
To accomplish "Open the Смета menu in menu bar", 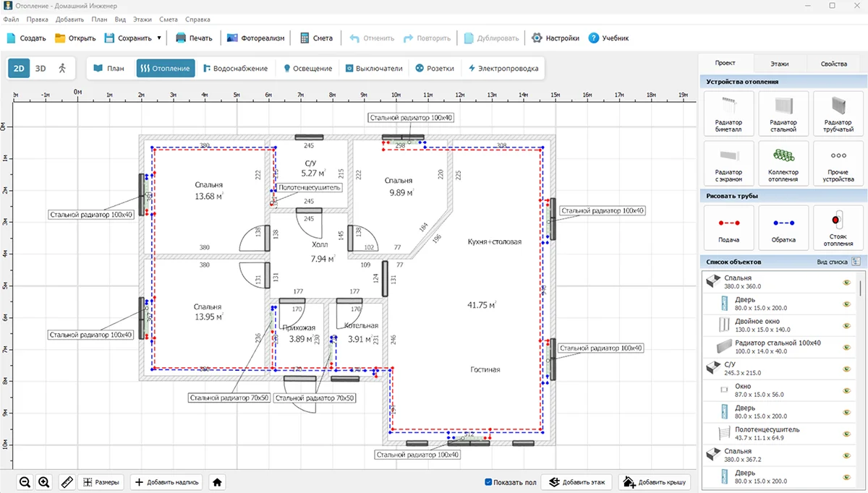I will (168, 20).
